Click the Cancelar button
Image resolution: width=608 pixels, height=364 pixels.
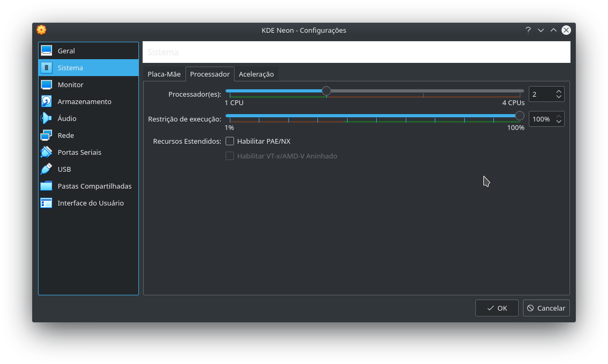(x=546, y=308)
